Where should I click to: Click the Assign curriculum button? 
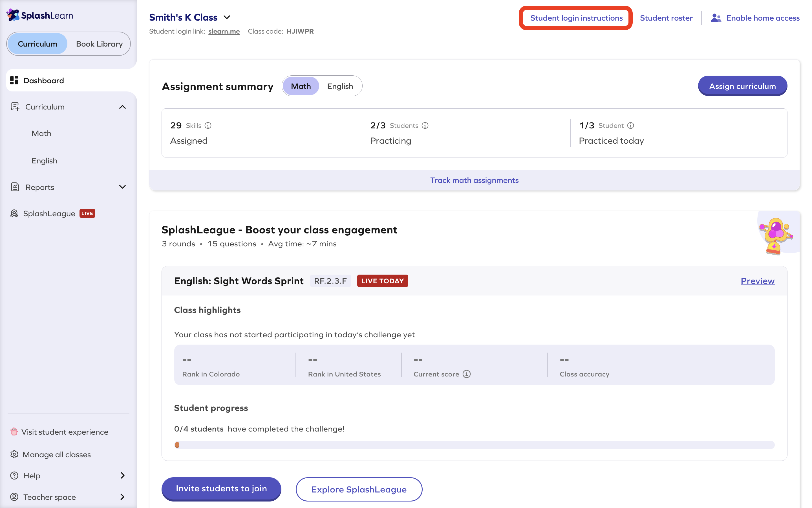click(743, 86)
